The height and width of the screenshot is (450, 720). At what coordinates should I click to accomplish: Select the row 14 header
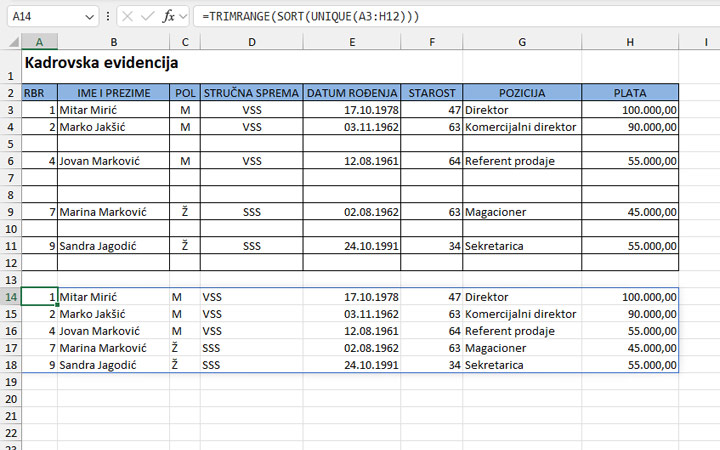coord(10,297)
